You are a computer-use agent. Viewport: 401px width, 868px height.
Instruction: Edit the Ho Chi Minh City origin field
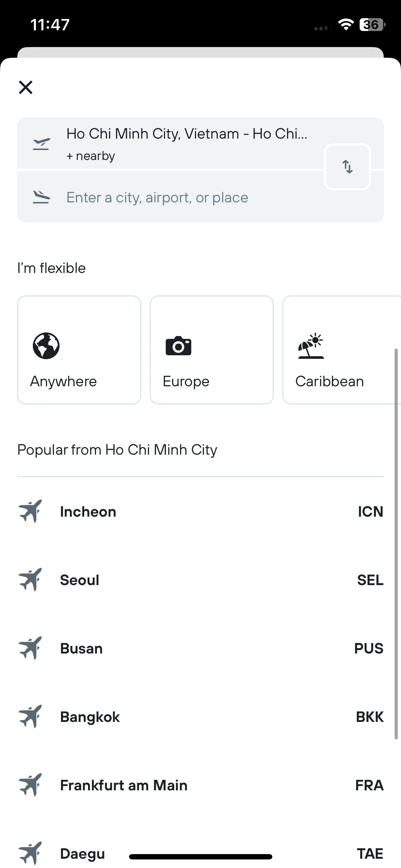171,144
